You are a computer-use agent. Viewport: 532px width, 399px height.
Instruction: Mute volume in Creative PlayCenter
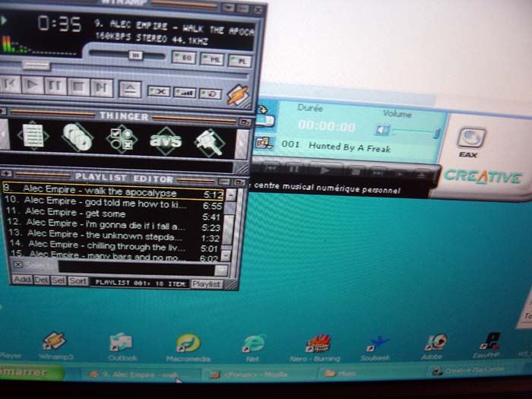382,130
